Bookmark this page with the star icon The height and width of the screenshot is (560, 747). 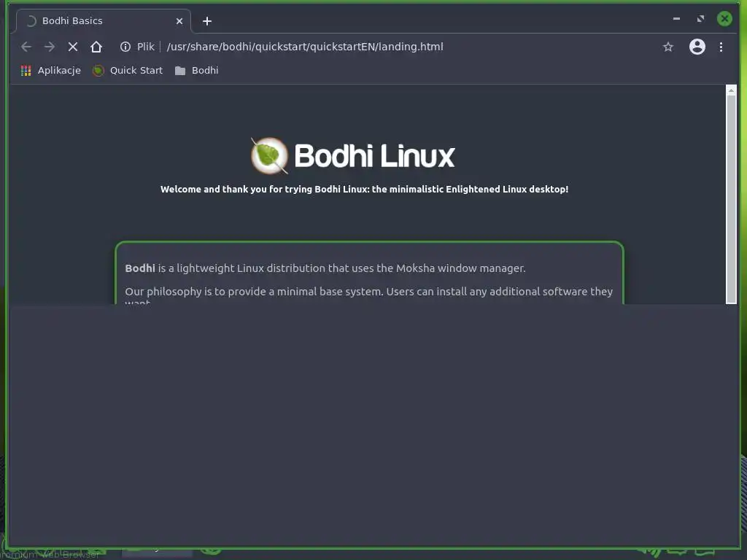point(668,47)
